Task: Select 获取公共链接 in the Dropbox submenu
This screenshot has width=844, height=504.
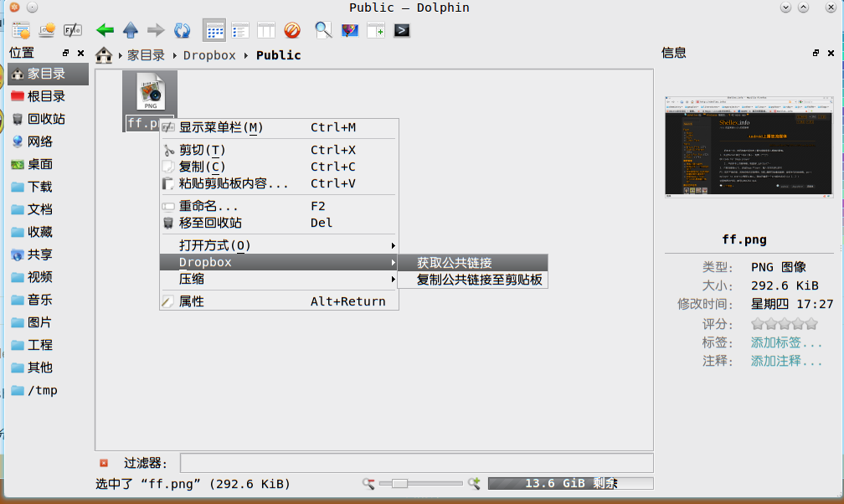Action: click(472, 263)
